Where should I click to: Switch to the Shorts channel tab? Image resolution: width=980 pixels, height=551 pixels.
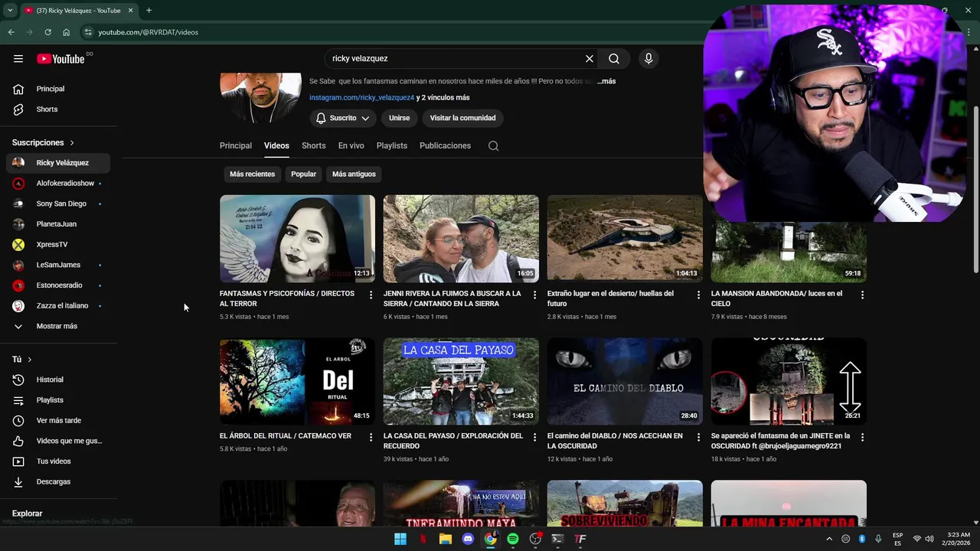[x=314, y=145]
